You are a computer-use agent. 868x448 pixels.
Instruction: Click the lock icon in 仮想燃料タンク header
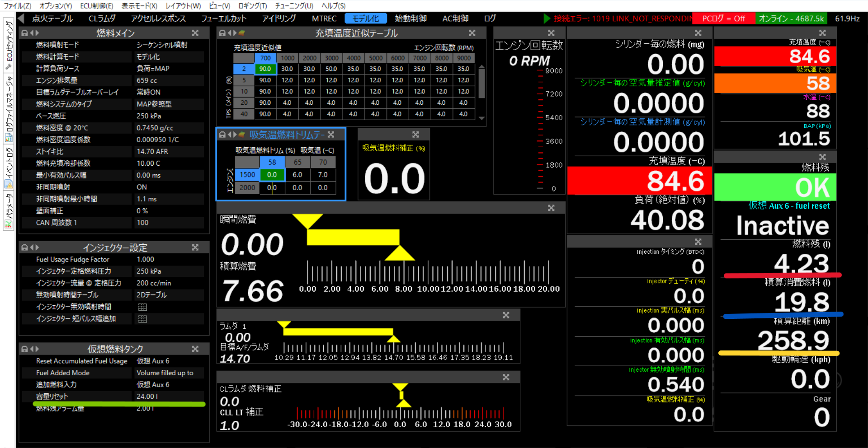pos(24,349)
